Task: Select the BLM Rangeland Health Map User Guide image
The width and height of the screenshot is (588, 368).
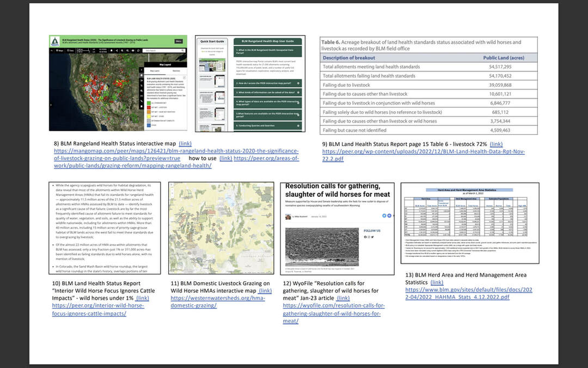Action: tap(250, 83)
